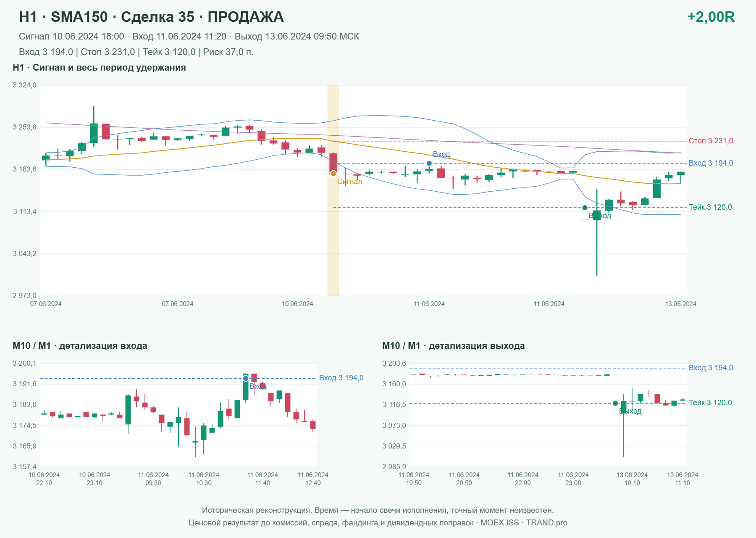Click the green Выход marker dot on the H1 chart
The height and width of the screenshot is (538, 756).
point(585,208)
